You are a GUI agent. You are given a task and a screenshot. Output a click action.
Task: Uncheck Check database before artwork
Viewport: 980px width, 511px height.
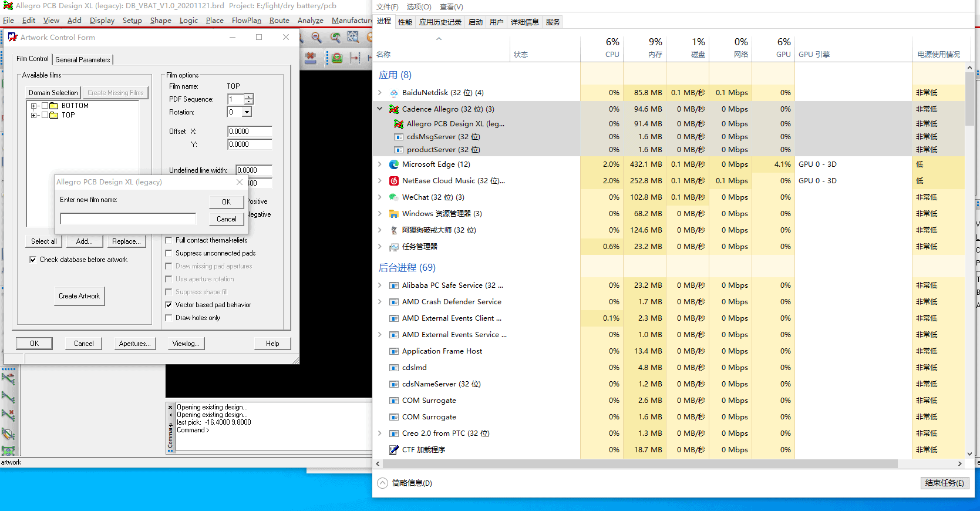tap(33, 260)
